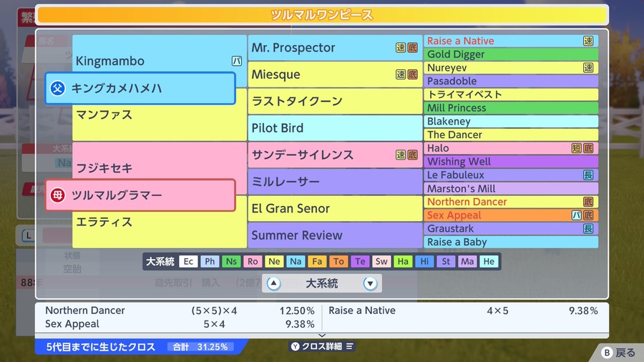This screenshot has height=362, width=644.
Task: Select the Fa lineage swatch
Action: point(317,261)
